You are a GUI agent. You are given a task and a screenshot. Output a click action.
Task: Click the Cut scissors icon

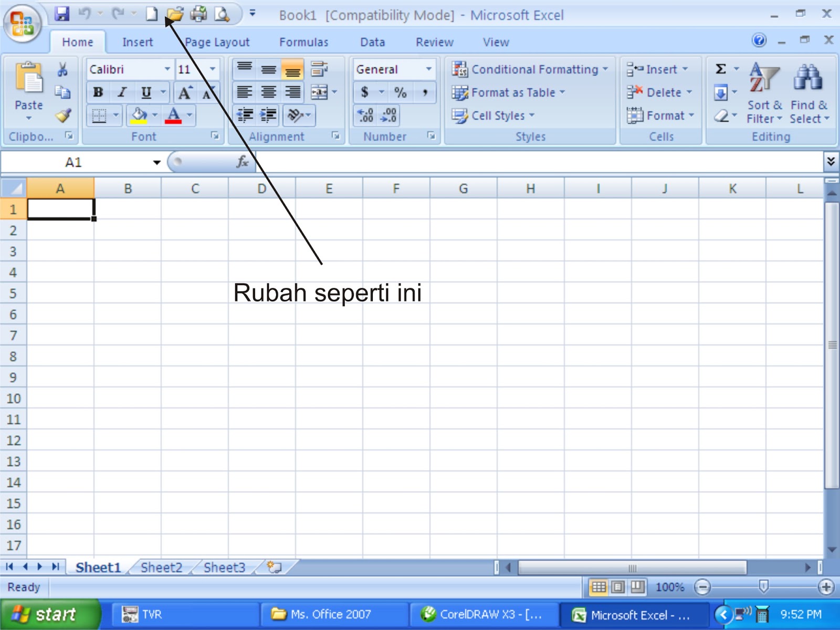62,69
